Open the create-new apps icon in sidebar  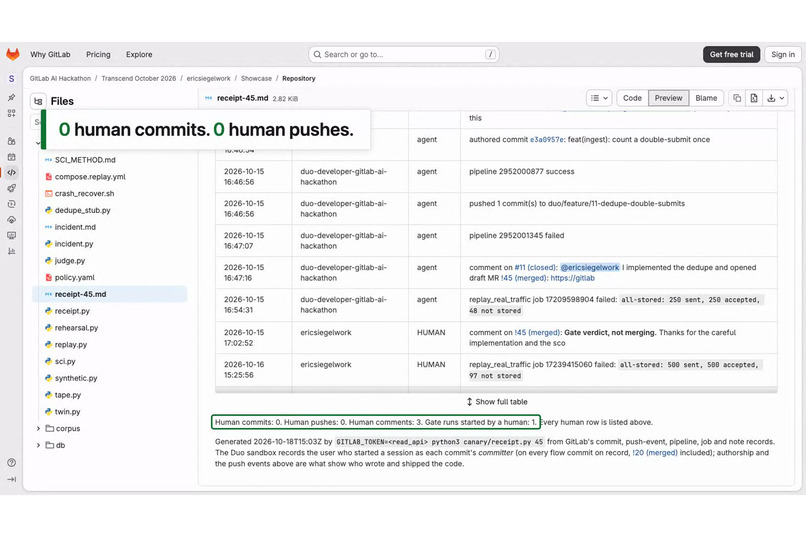(11, 113)
